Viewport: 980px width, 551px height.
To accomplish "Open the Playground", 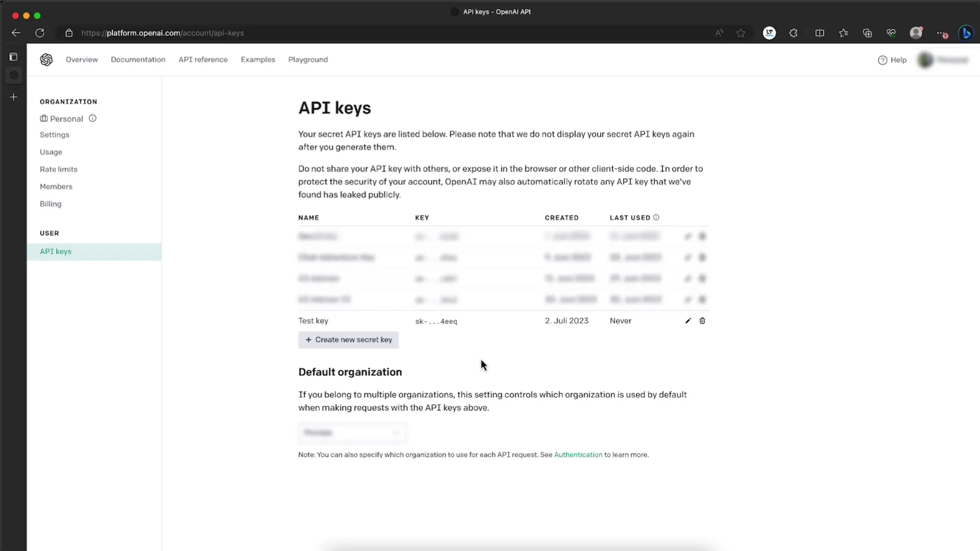I will click(x=308, y=59).
